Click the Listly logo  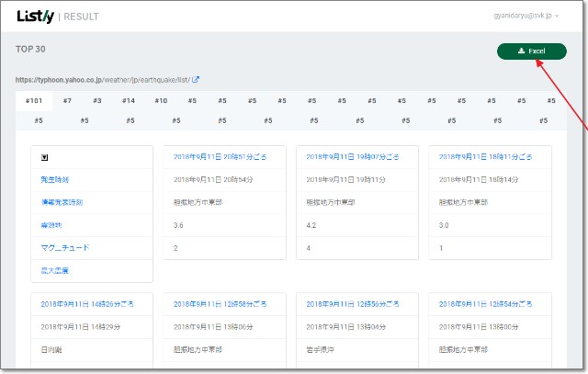[35, 16]
